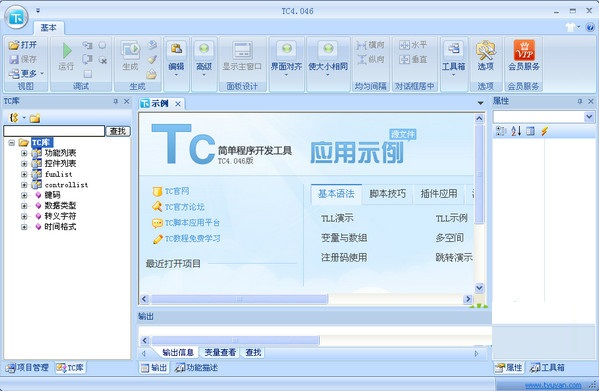Click the lightning events icon in 属性
This screenshot has width=599, height=391.
[x=545, y=131]
